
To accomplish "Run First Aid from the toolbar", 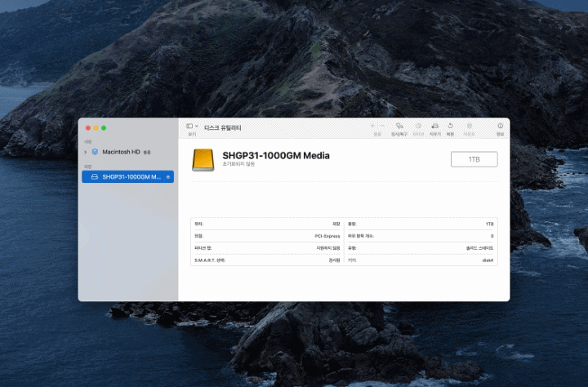I will 399,126.
